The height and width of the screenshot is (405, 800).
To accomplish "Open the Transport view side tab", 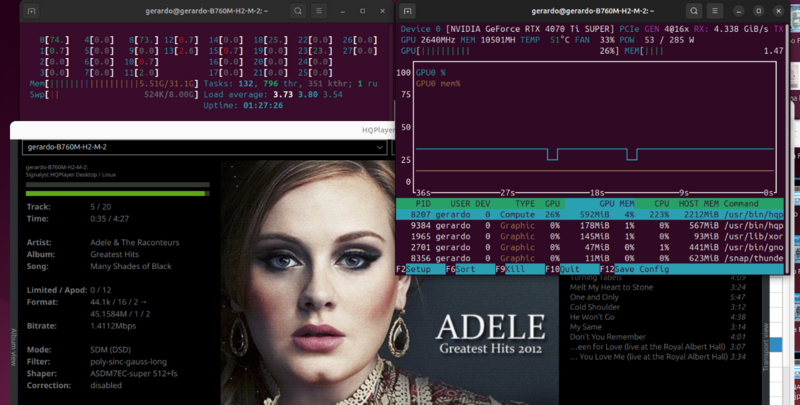I will click(765, 350).
